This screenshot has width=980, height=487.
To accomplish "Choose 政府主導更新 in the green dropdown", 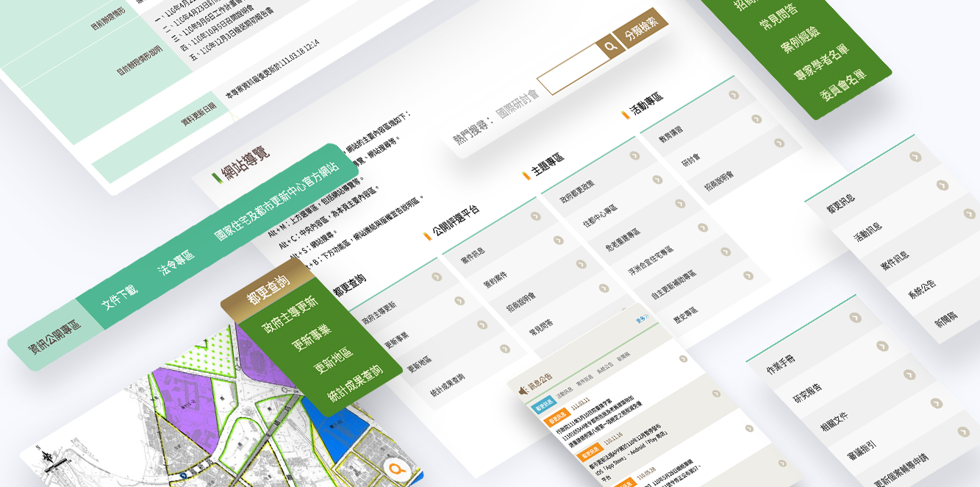I will click(290, 314).
